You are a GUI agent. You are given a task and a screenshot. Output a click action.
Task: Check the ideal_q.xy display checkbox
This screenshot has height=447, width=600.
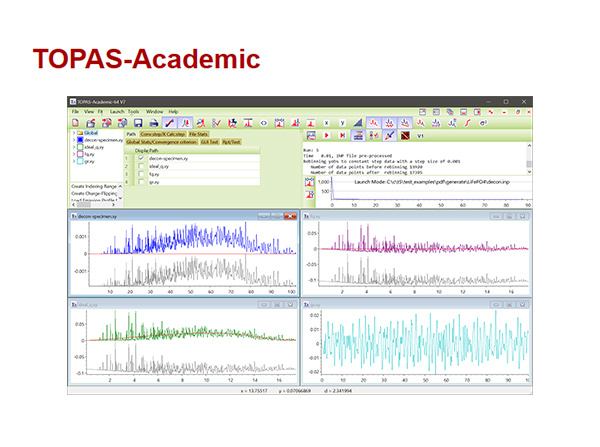click(141, 166)
